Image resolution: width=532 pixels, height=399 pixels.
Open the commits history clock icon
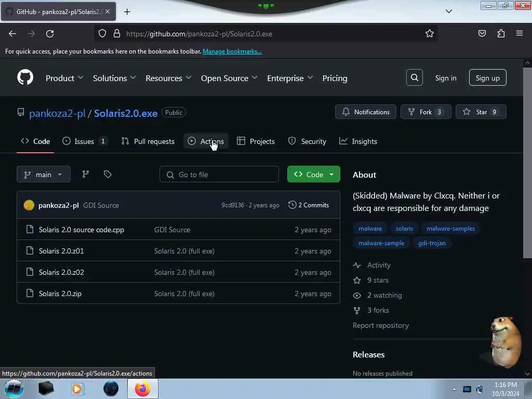292,205
